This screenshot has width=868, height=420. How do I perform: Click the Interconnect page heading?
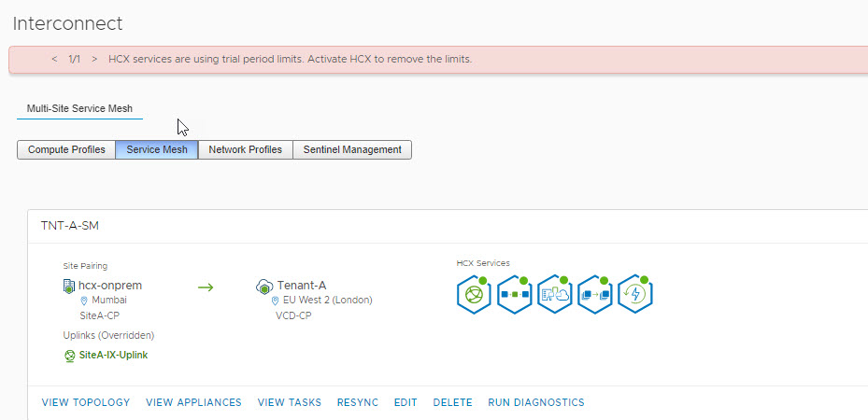point(67,23)
